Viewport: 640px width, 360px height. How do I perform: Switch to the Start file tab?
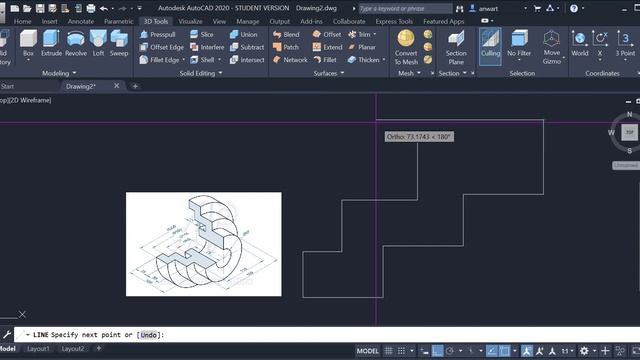[7, 86]
